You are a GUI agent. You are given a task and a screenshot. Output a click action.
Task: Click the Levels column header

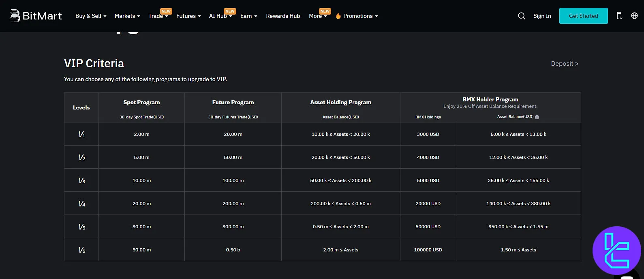[x=81, y=107]
